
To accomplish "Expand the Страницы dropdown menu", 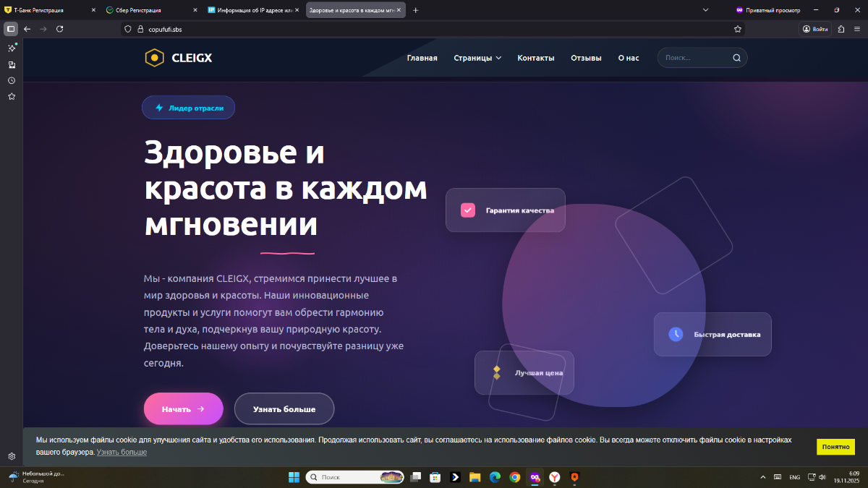I will coord(477,58).
